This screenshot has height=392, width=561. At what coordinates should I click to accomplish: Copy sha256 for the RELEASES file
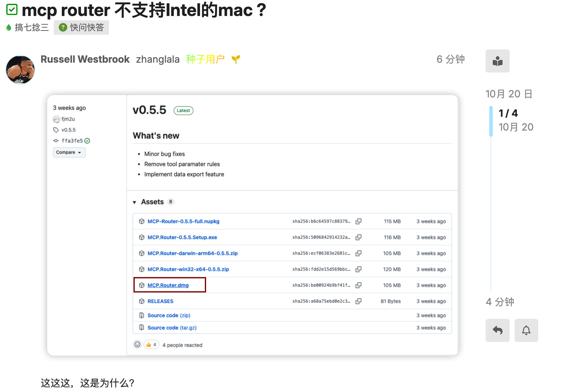coord(358,301)
